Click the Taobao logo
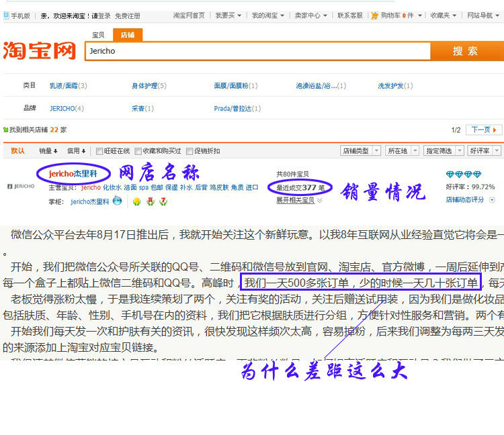This screenshot has height=435, width=504. tap(39, 51)
